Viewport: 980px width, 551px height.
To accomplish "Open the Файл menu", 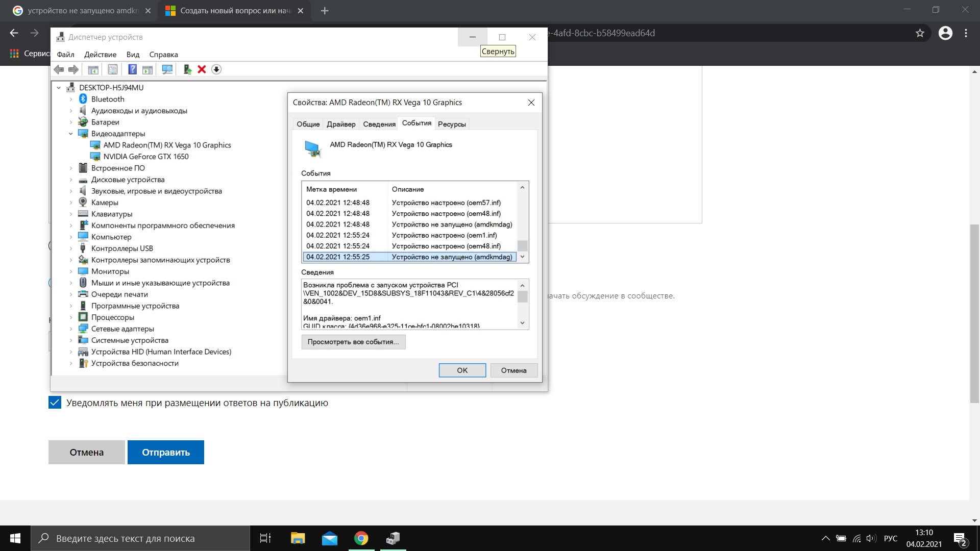I will (65, 55).
